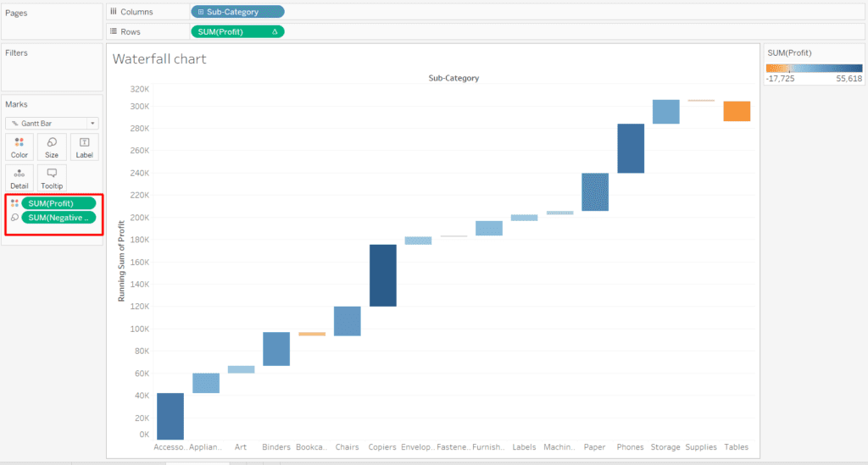Click the Pages shelf heading
This screenshot has width=868, height=465.
click(16, 14)
